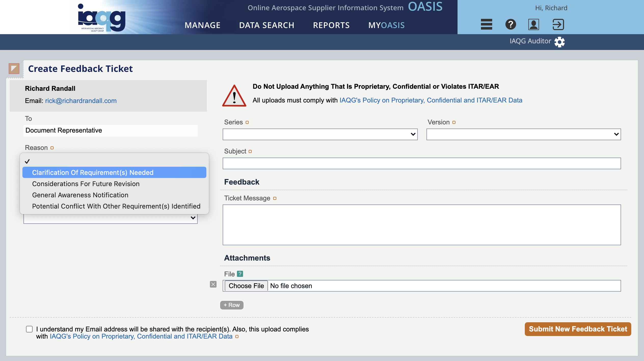
Task: Click the IAQG logo
Action: point(101,18)
